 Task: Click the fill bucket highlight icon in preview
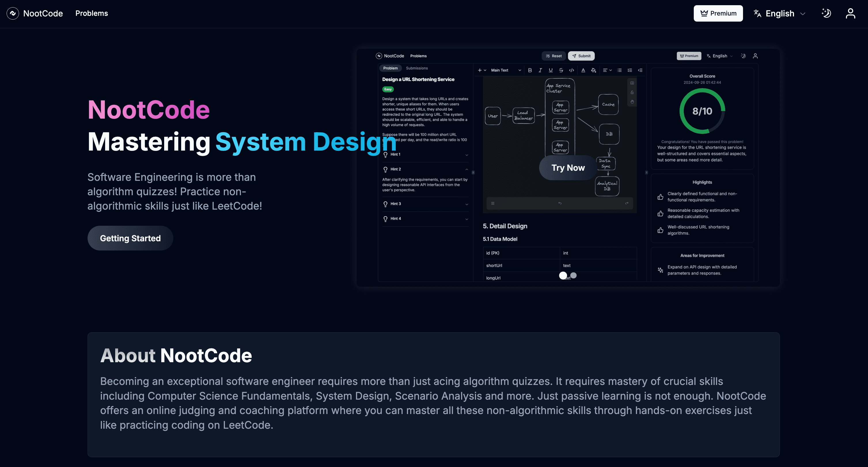(x=593, y=70)
